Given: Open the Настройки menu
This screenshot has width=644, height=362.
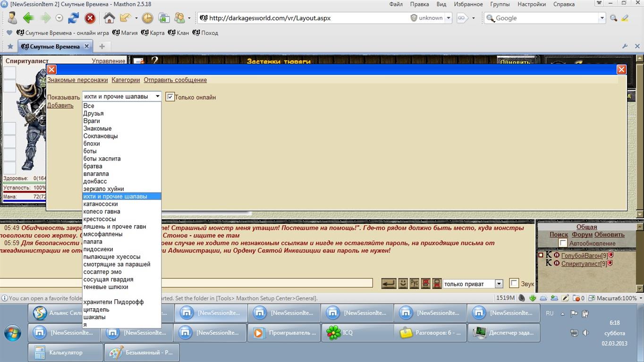Looking at the screenshot, I should (532, 4).
